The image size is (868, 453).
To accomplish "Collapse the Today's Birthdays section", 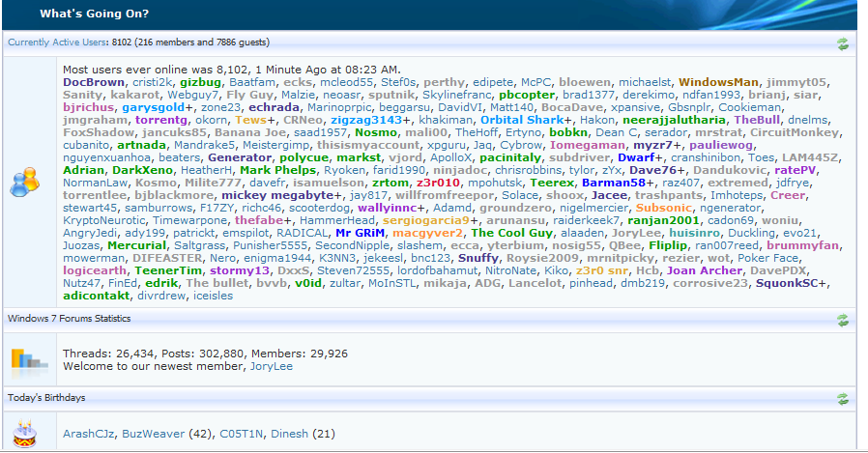I will (843, 399).
